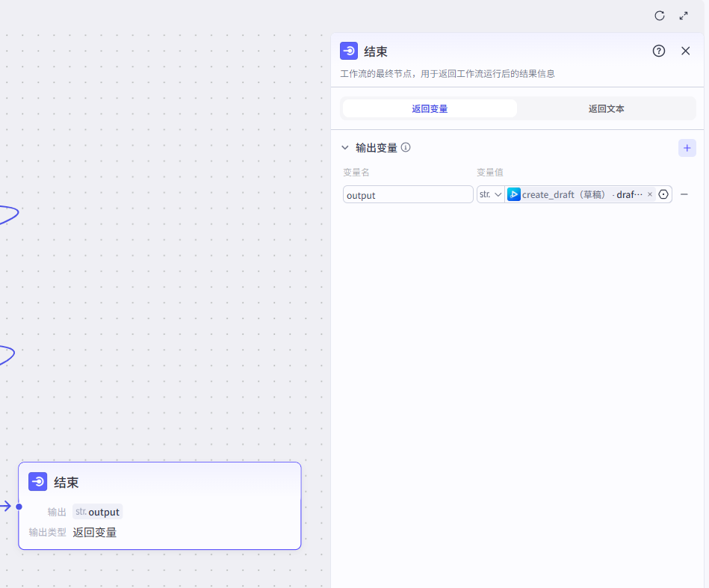Click the expand fullscreen arrows icon

tap(684, 16)
